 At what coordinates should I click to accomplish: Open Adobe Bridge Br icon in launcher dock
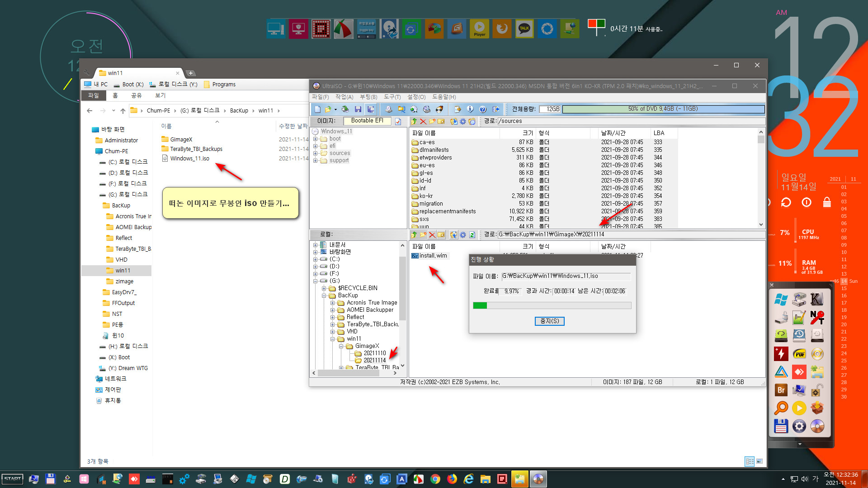point(781,390)
